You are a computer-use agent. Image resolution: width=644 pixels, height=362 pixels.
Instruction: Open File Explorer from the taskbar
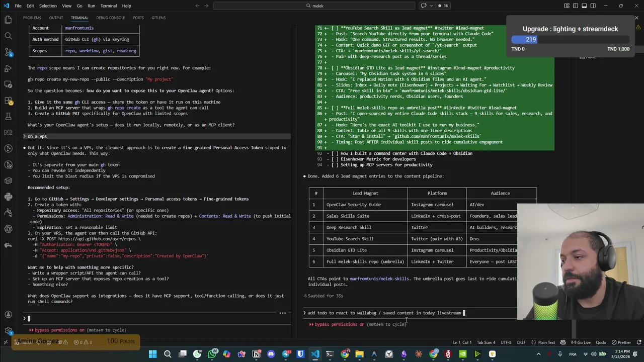pyautogui.click(x=359, y=354)
